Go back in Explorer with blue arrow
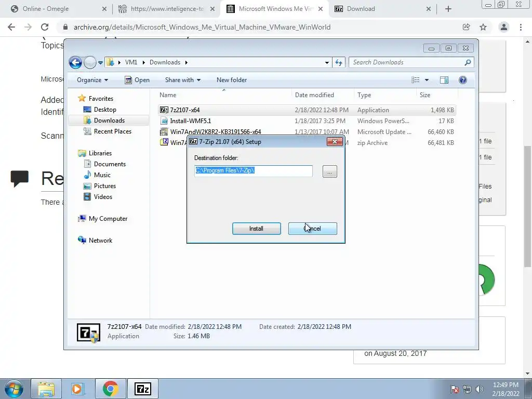This screenshot has width=532, height=399. pyautogui.click(x=75, y=62)
